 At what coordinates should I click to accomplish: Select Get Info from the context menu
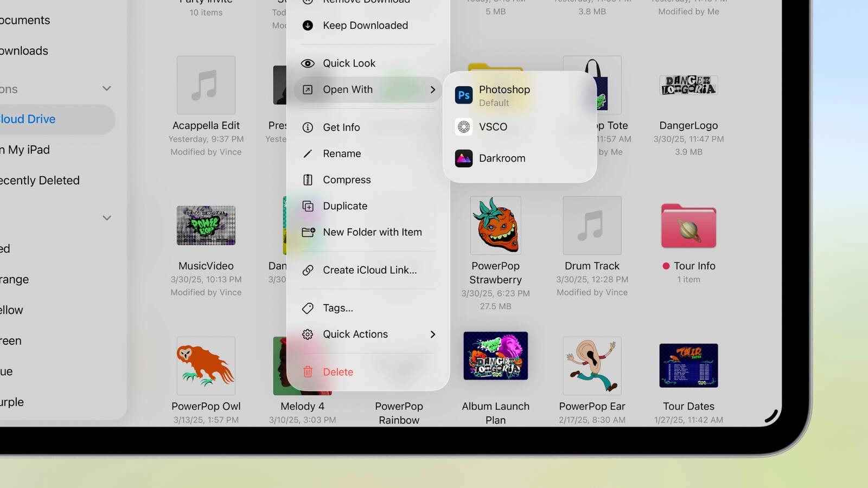click(341, 127)
